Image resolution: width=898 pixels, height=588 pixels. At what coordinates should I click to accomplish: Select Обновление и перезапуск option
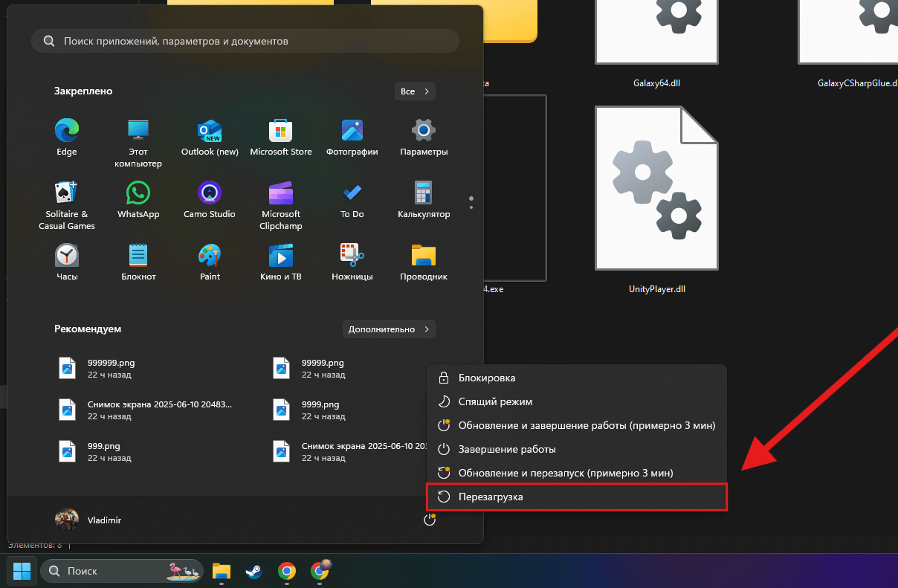tap(577, 473)
